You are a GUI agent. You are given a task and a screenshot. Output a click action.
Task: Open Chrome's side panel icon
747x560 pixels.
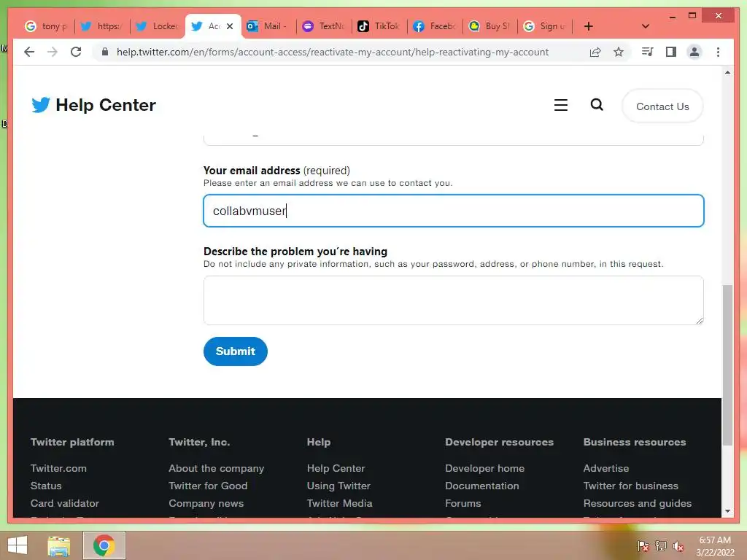(671, 52)
